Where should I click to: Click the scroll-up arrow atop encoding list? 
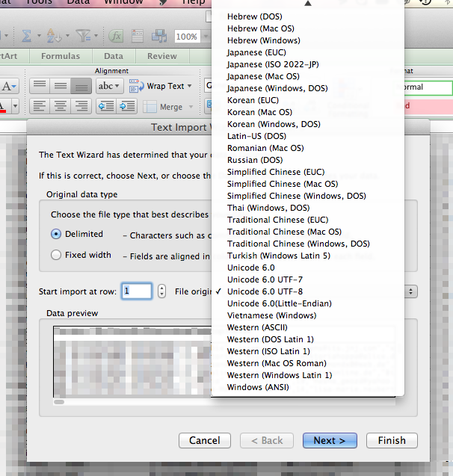[x=308, y=3]
